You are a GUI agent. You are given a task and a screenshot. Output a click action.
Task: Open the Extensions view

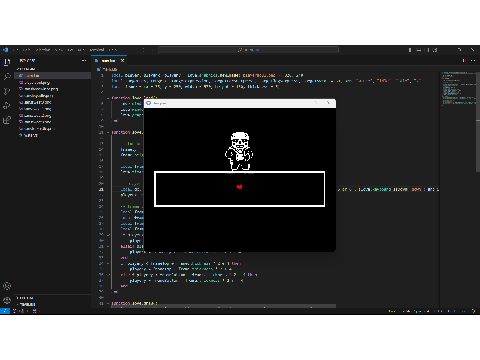point(7,120)
